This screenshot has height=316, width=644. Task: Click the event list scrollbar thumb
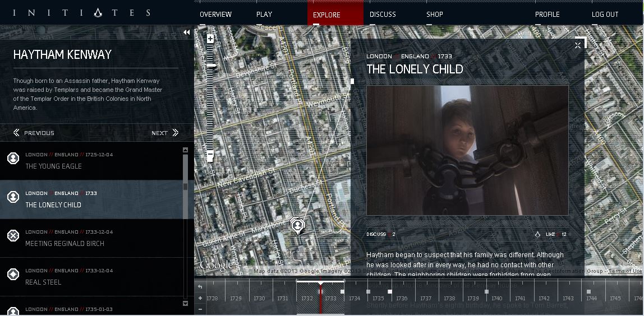[185, 187]
